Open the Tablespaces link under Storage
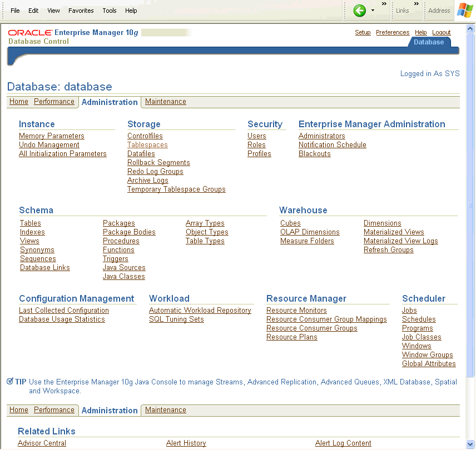The height and width of the screenshot is (450, 476). tap(147, 145)
